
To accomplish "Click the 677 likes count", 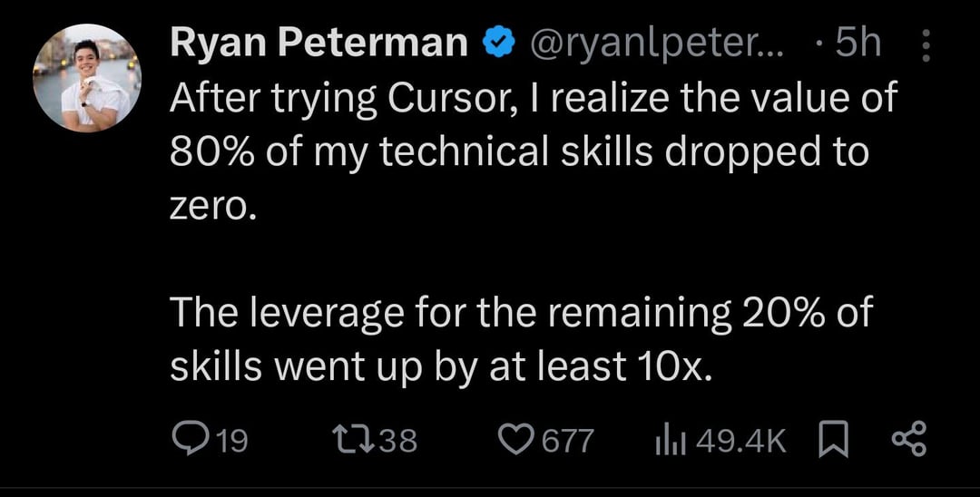I will click(568, 442).
